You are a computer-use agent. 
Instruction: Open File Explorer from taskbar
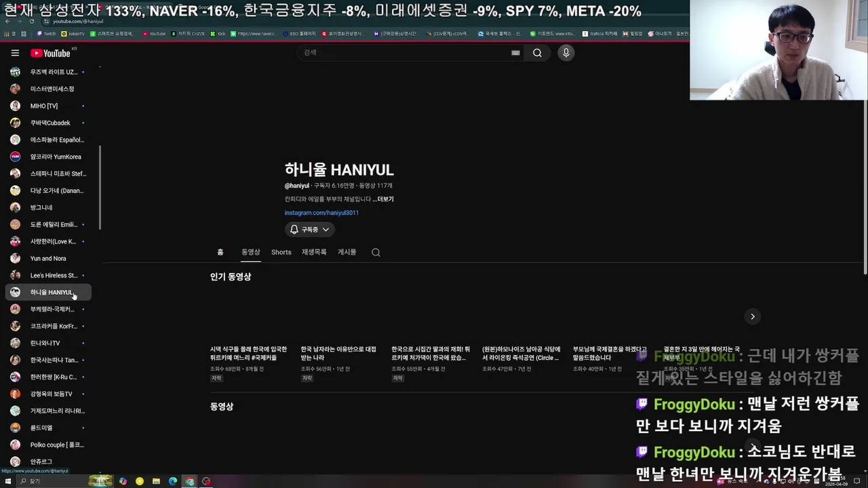coord(156,481)
